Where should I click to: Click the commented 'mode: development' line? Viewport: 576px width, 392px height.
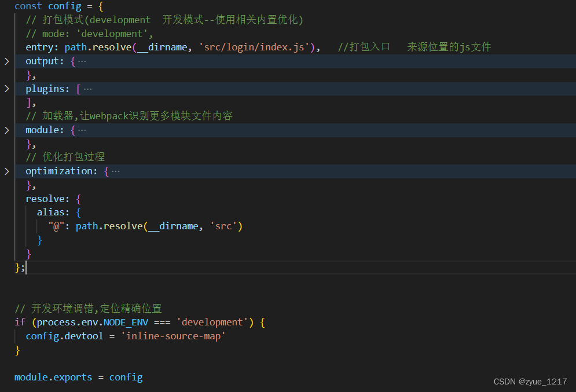[89, 34]
